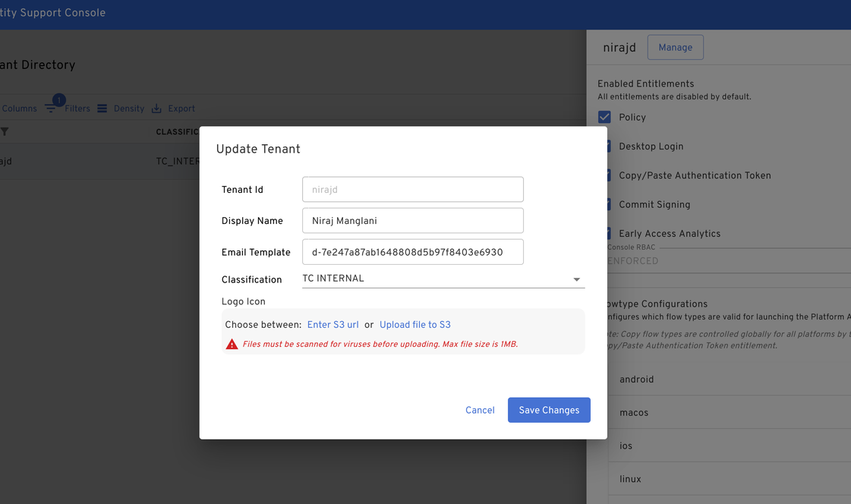This screenshot has width=851, height=504.
Task: Click the Manage button next to nirajd
Action: [x=675, y=47]
